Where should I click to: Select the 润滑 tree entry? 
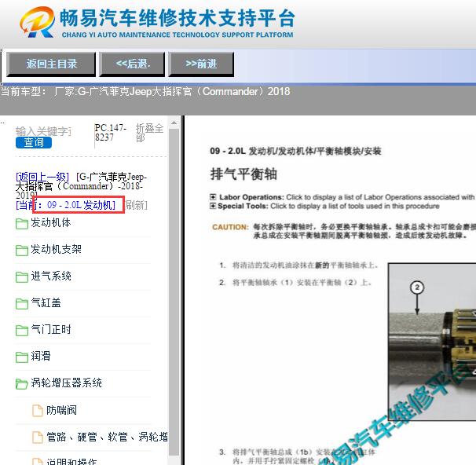[41, 356]
